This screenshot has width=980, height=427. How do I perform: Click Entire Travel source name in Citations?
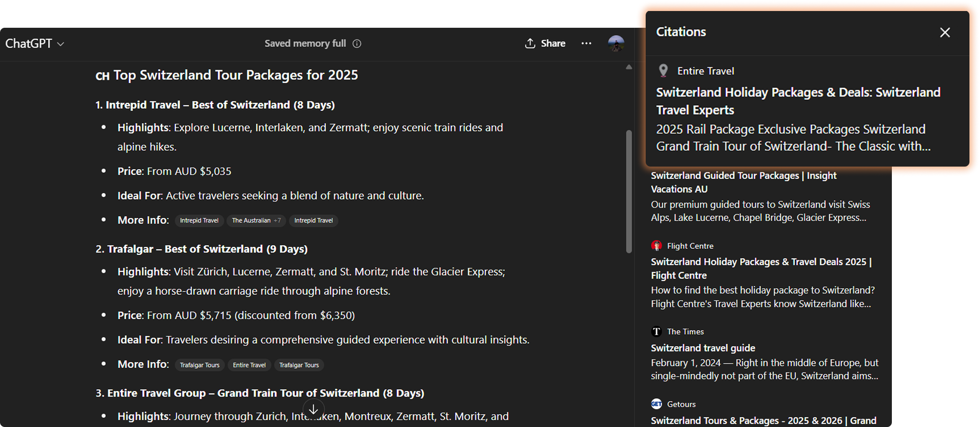point(706,71)
